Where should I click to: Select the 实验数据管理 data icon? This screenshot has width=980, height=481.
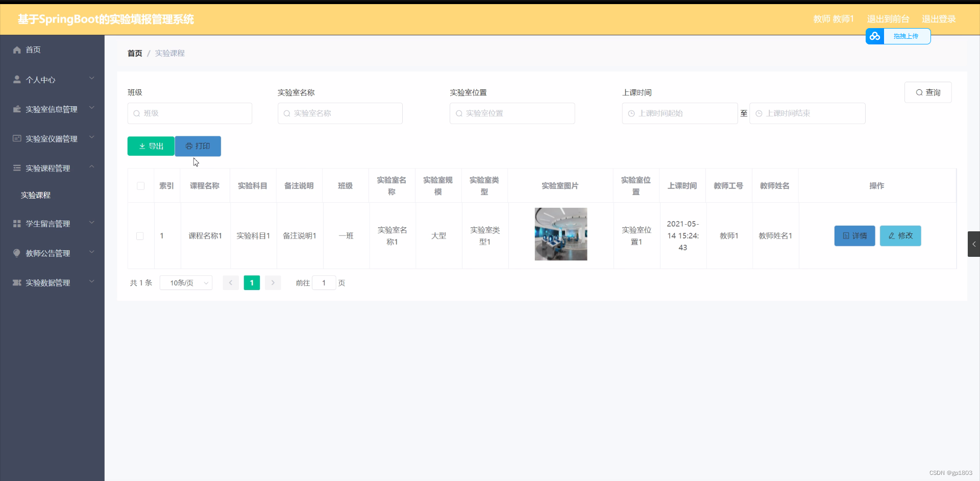[x=17, y=282]
